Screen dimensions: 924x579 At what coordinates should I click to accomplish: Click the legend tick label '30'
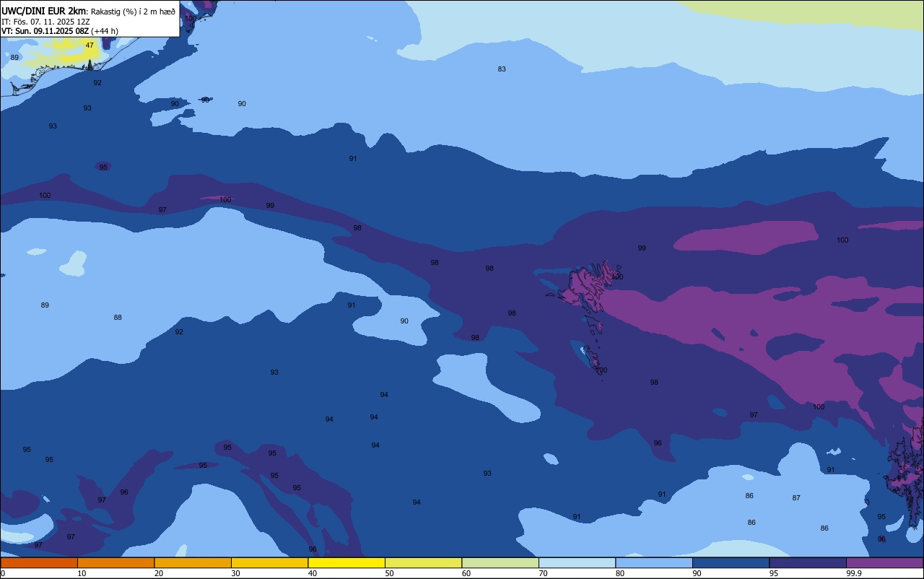click(235, 573)
